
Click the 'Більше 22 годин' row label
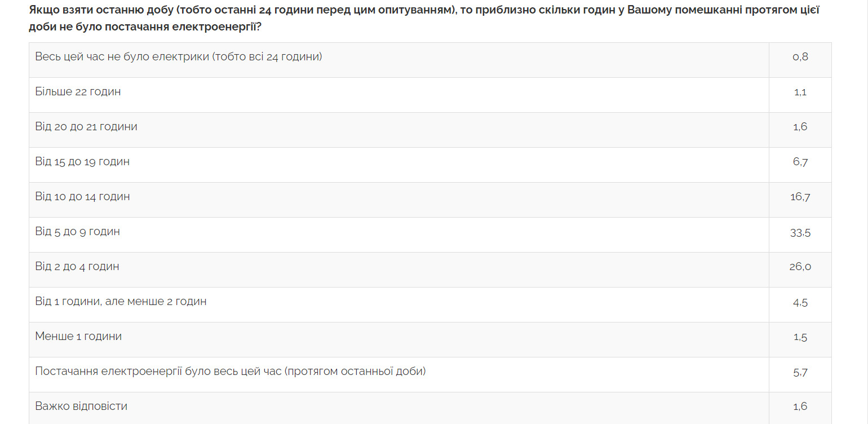(78, 91)
